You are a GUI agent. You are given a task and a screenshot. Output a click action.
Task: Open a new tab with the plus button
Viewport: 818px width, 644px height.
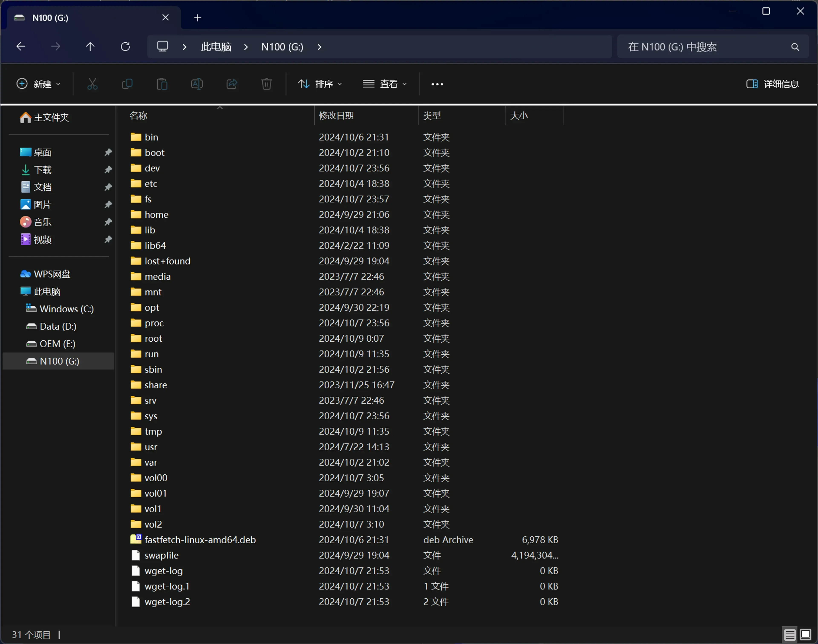pos(197,18)
